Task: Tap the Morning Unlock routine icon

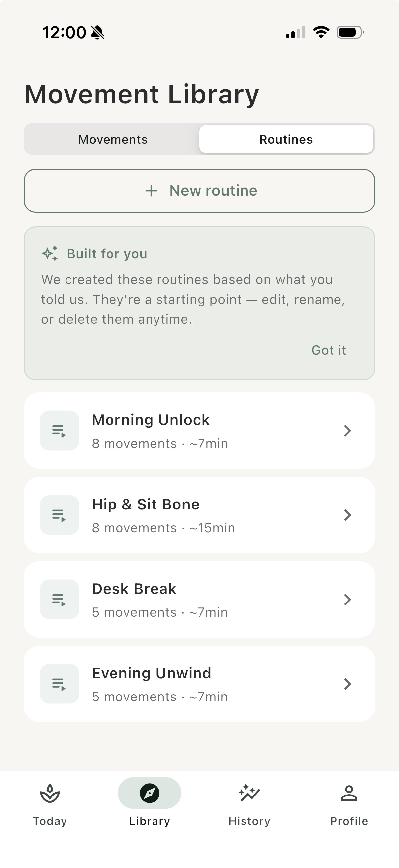Action: click(59, 430)
